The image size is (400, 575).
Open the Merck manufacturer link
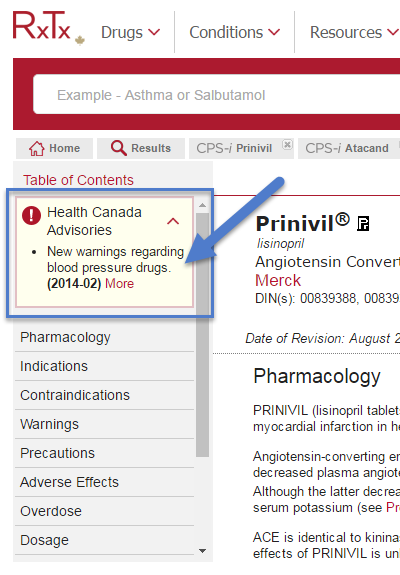coord(278,281)
